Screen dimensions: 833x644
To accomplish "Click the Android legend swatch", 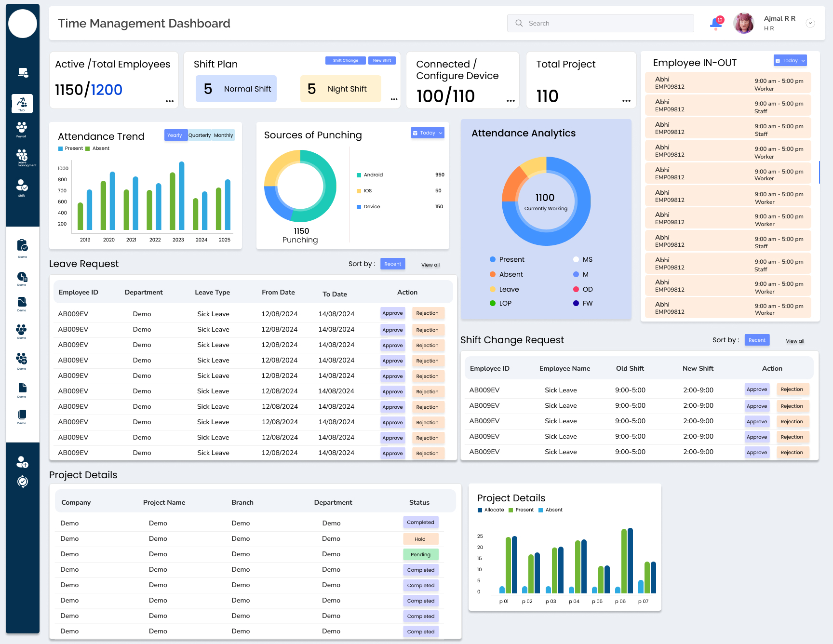I will 359,175.
